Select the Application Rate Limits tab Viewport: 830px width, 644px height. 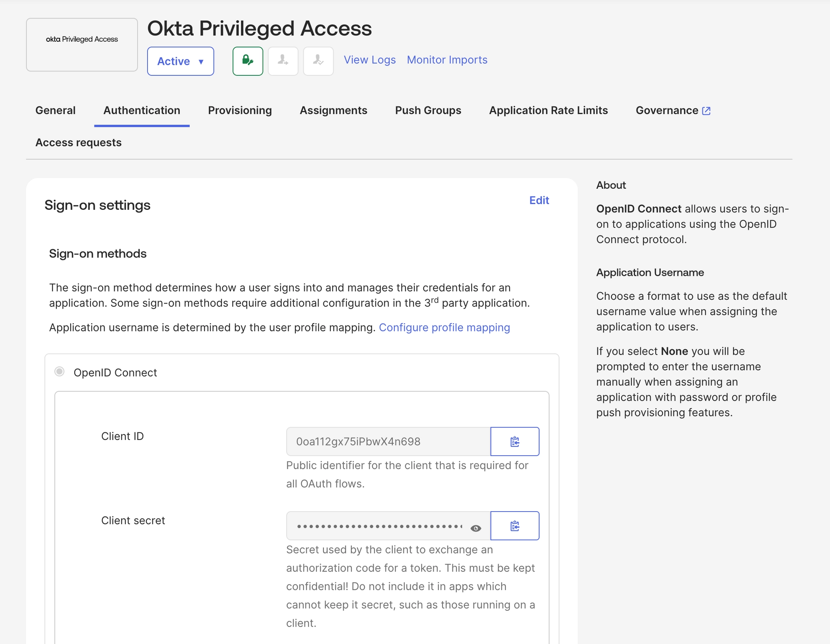548,110
